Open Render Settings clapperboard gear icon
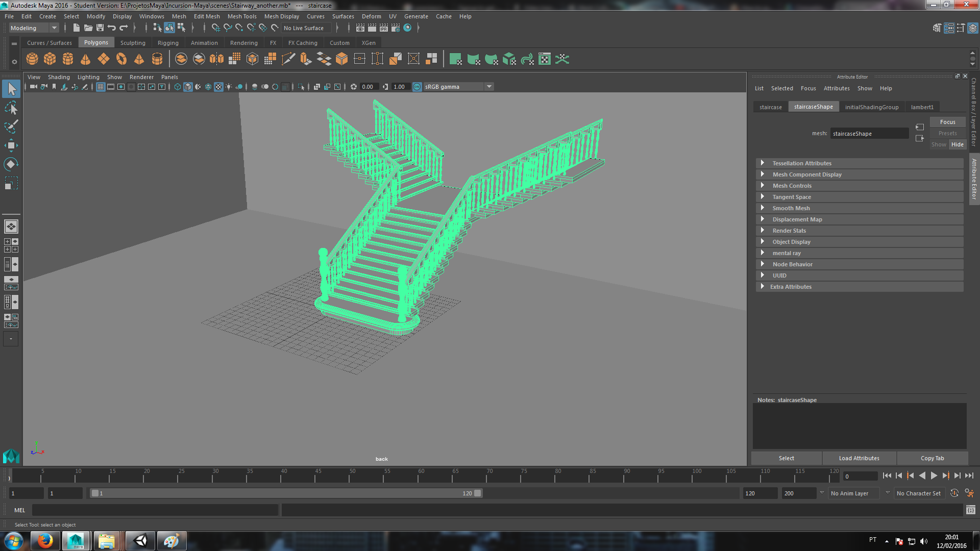 [x=396, y=28]
